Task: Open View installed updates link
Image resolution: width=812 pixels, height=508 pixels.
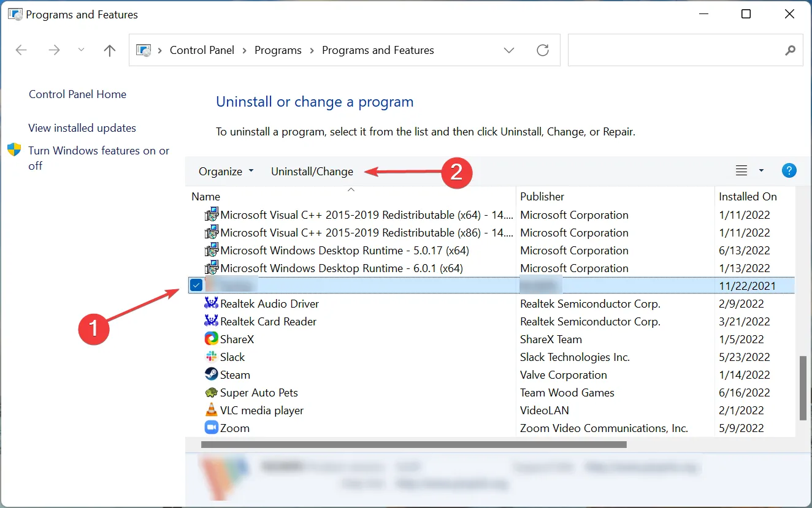Action: pos(82,128)
